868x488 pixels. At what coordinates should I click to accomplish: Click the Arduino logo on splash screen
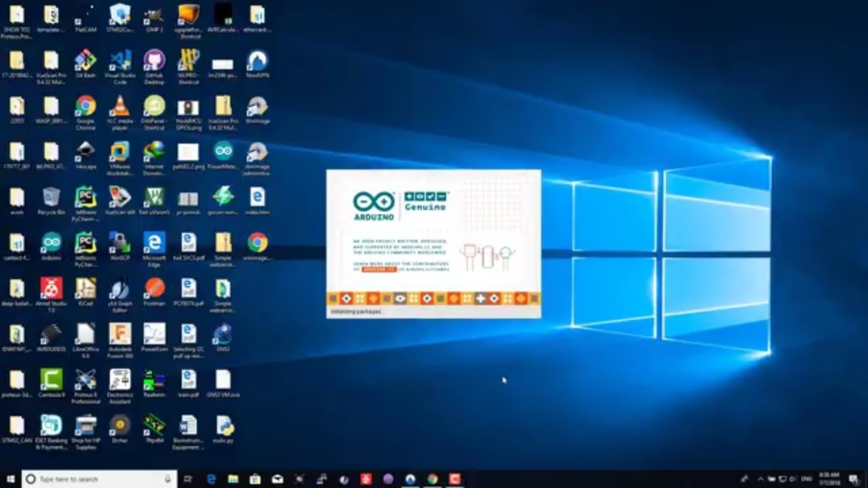(x=374, y=205)
